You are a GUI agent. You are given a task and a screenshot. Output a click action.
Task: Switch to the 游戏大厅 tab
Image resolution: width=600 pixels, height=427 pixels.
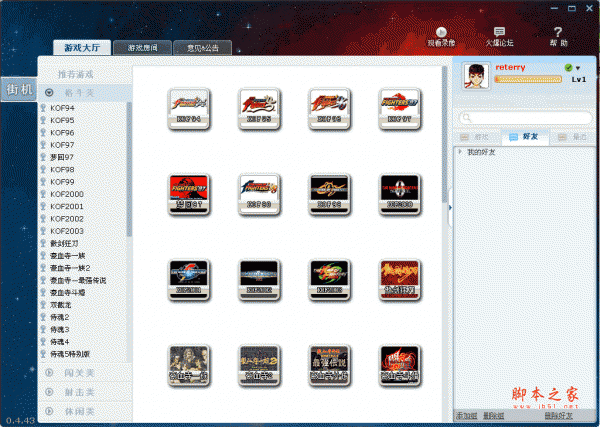coord(82,47)
